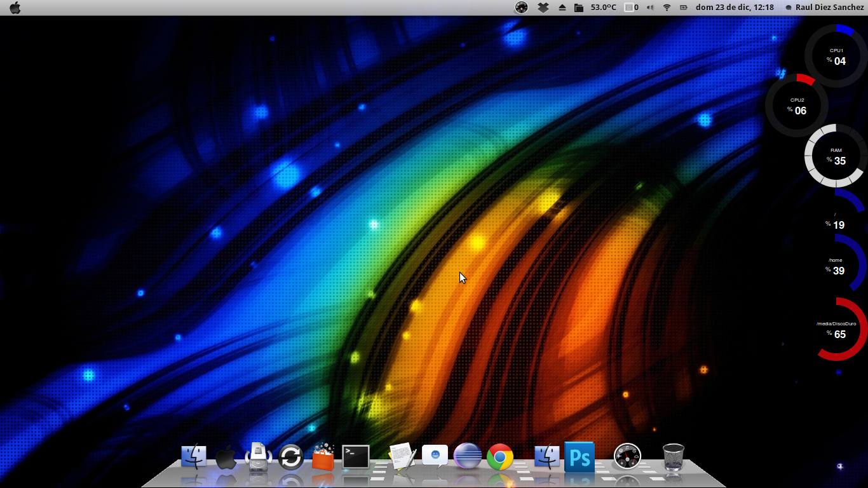Open Photoshop from the dock
Screen dimensions: 868x488
click(579, 456)
